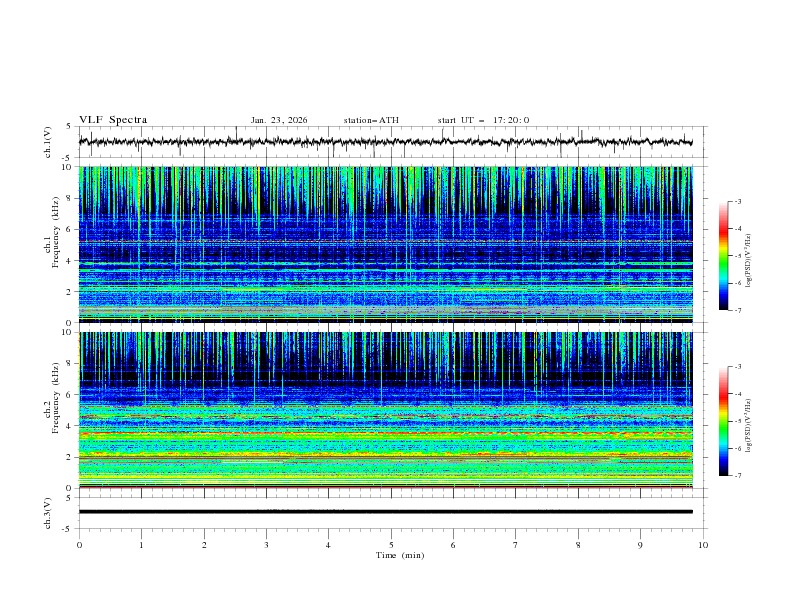
Task: Click the ch.1(V) waveform axis label
Action: tap(48, 142)
